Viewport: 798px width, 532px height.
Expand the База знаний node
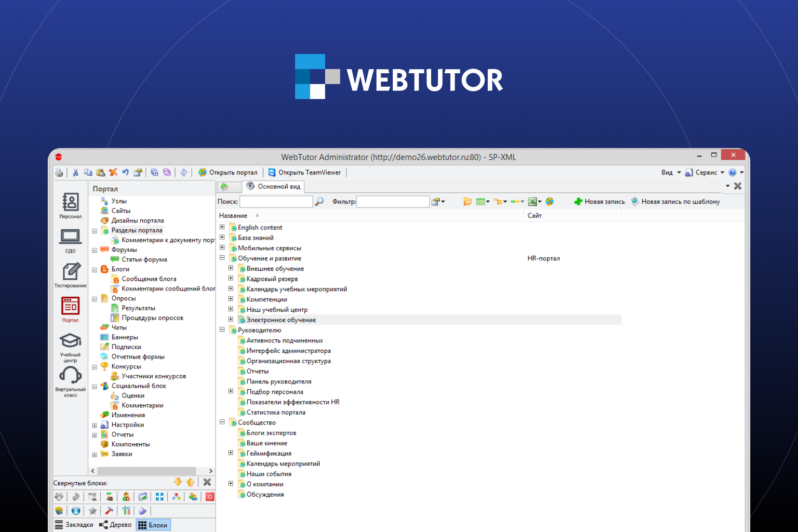pos(222,237)
